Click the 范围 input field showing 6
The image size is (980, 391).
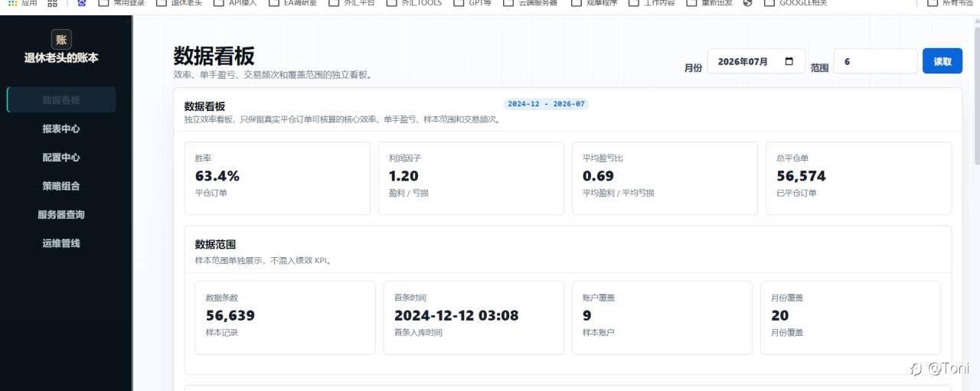[875, 61]
